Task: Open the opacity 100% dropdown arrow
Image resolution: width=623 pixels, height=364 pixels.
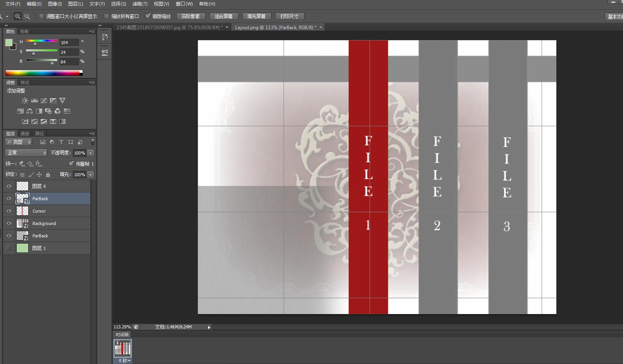Action: click(91, 153)
